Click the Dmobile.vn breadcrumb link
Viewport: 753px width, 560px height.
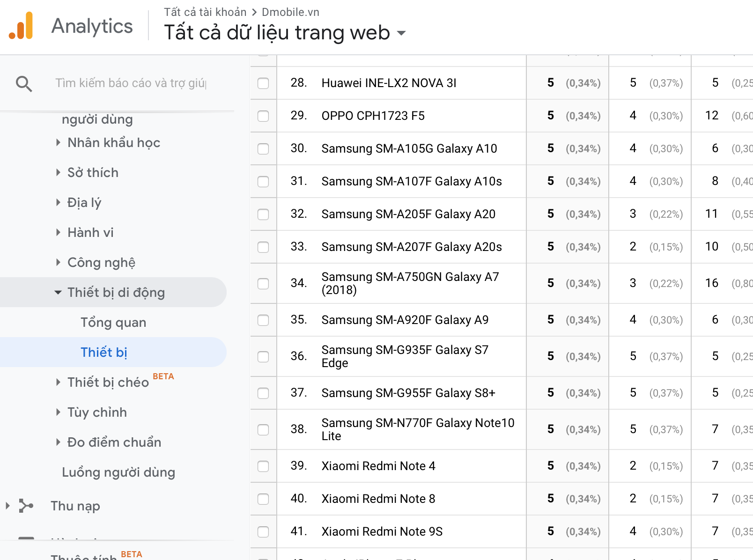pos(290,12)
